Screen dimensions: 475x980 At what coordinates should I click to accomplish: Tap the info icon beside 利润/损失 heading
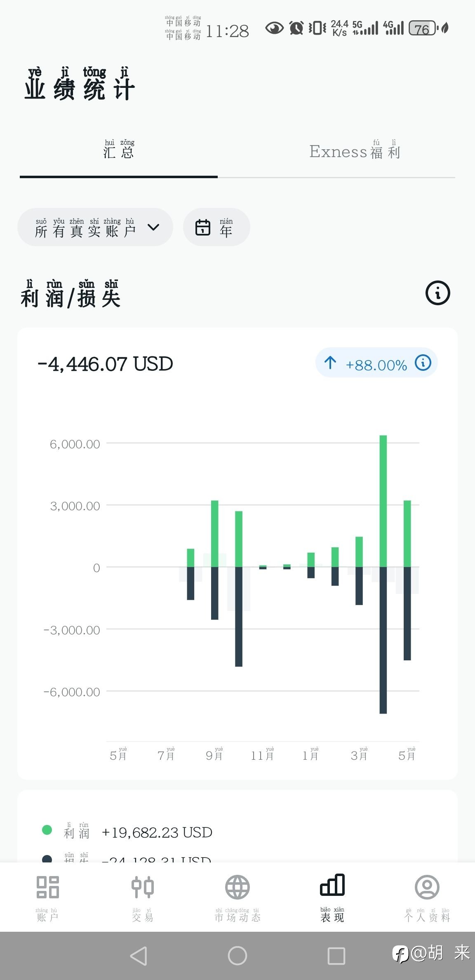click(x=437, y=293)
